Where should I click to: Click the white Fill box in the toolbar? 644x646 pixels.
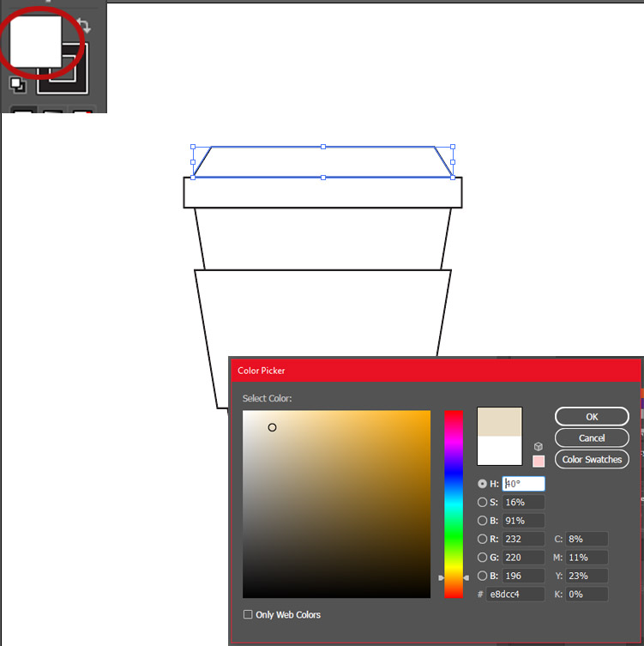tap(34, 39)
